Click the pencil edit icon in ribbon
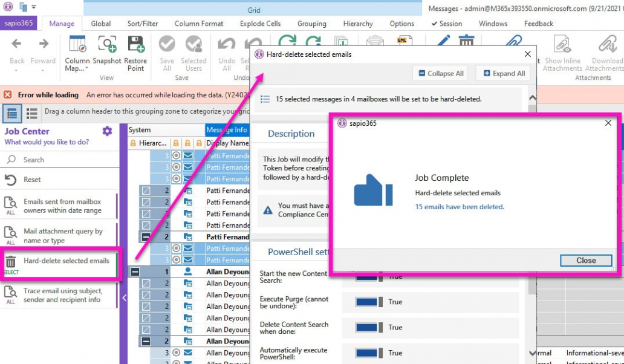Image resolution: width=624 pixels, height=364 pixels. 443,41
